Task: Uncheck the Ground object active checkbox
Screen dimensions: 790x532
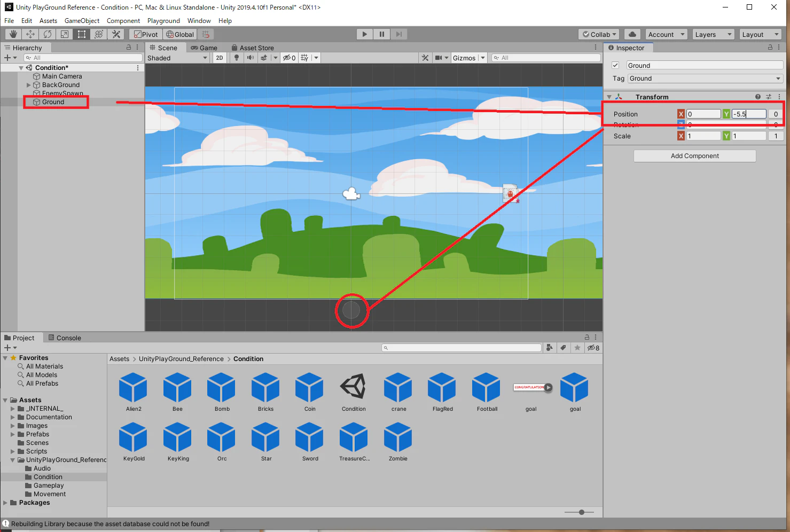Action: tap(615, 65)
